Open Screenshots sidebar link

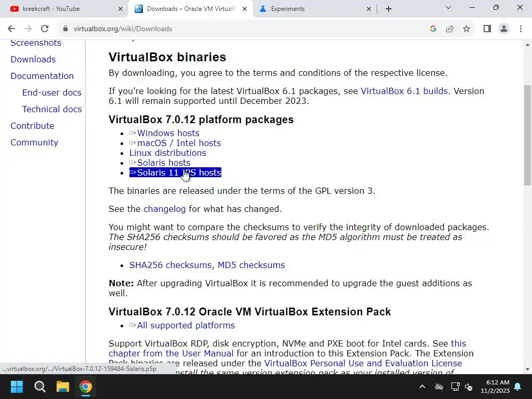tap(36, 43)
